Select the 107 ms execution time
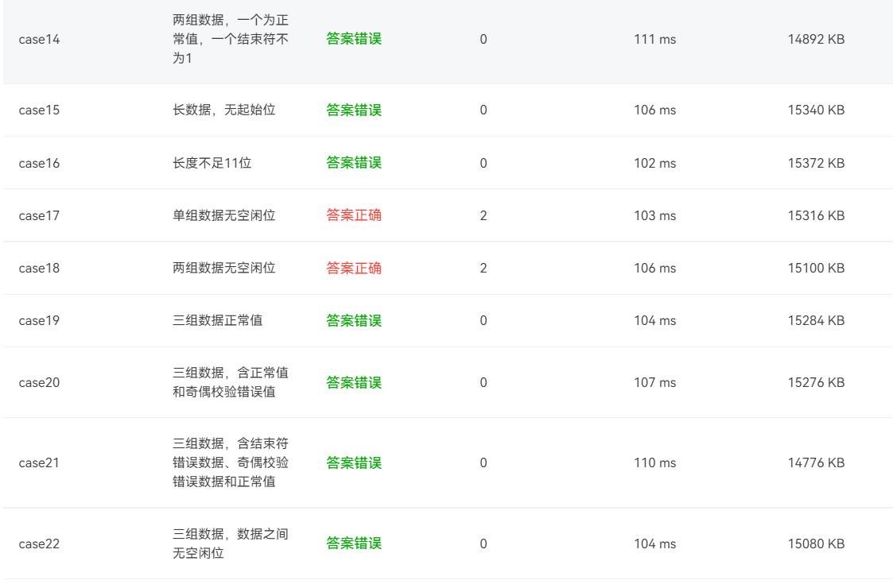 654,383
